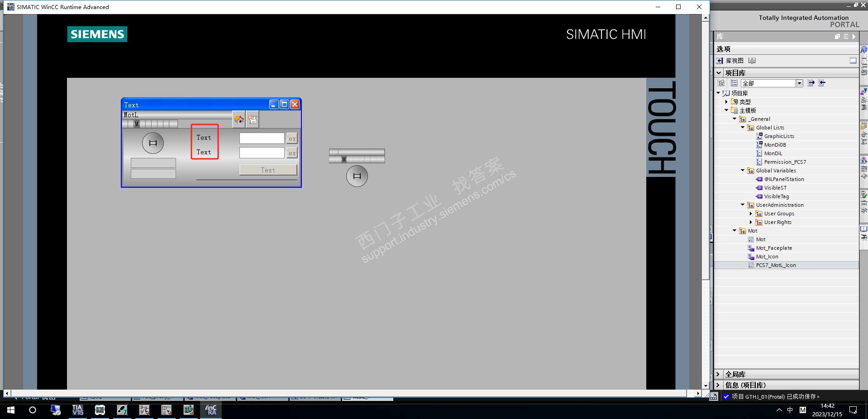Viewport: 868px width, 419px height.
Task: Open the WinCC RA taskbar icon
Action: click(211, 410)
